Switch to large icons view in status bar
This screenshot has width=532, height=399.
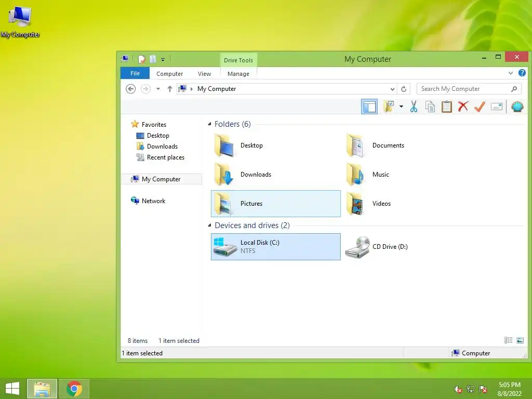coord(520,340)
